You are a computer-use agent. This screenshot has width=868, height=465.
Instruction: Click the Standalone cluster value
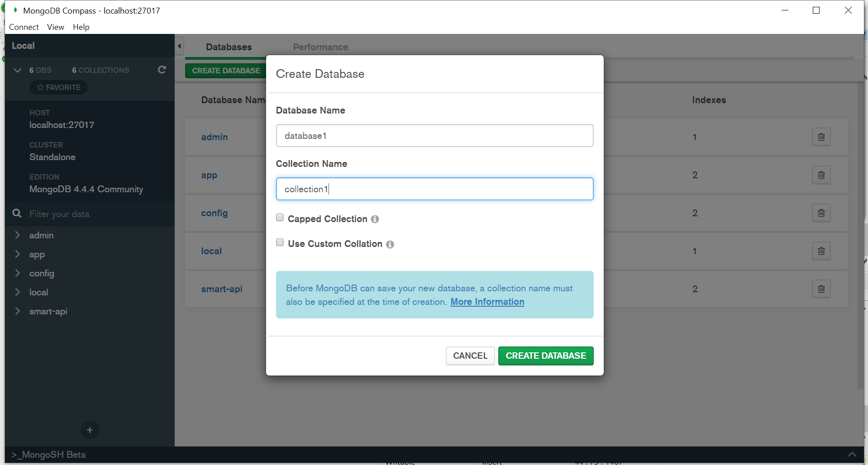(x=52, y=157)
